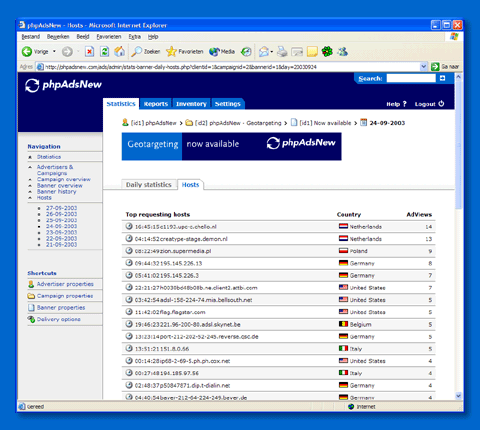Click the Logout power icon
This screenshot has height=430, width=480.
[441, 104]
